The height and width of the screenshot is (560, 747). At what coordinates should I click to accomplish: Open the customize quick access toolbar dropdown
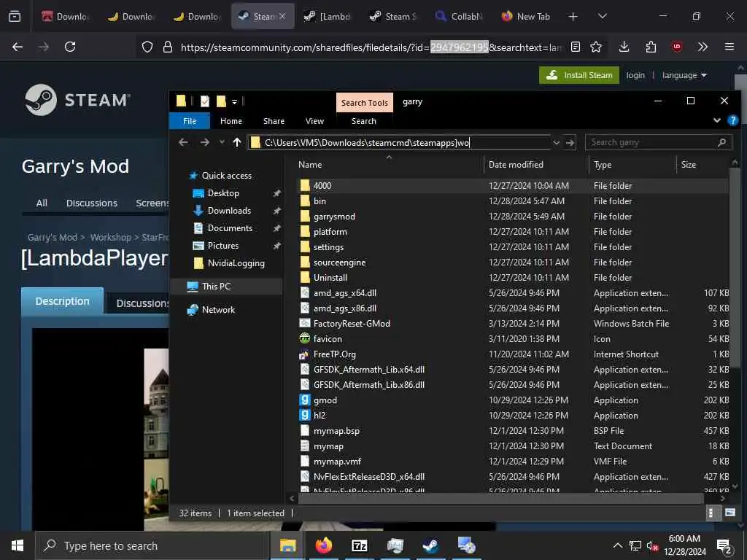coord(234,101)
